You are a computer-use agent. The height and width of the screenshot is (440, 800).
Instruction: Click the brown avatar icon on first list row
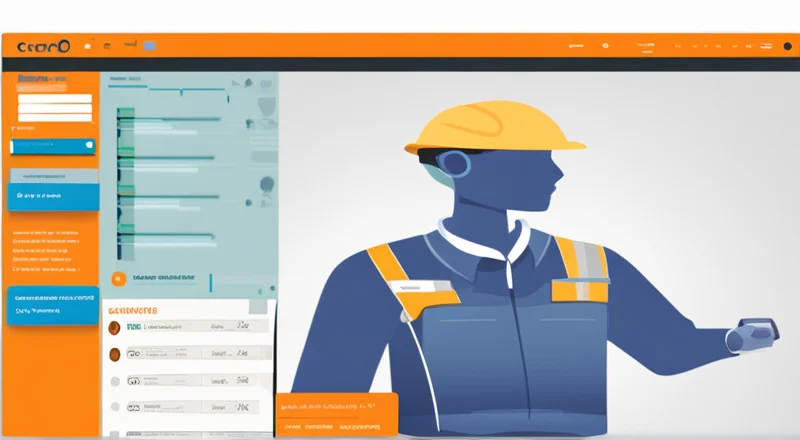tap(113, 327)
